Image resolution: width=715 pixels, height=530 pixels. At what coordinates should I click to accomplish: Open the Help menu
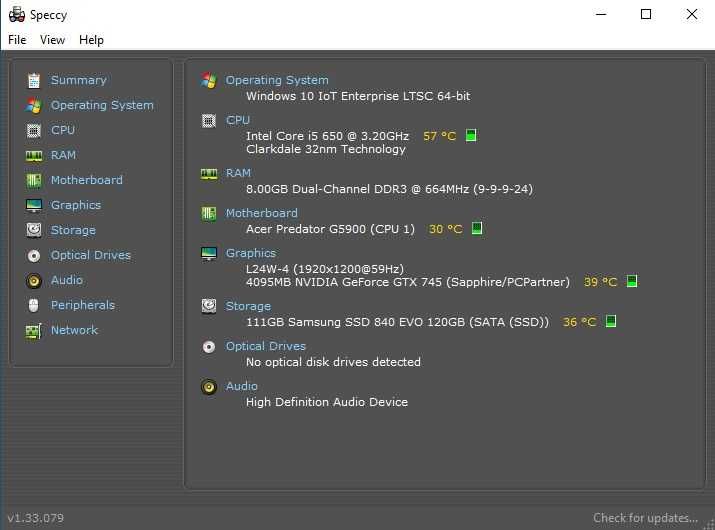[x=91, y=40]
